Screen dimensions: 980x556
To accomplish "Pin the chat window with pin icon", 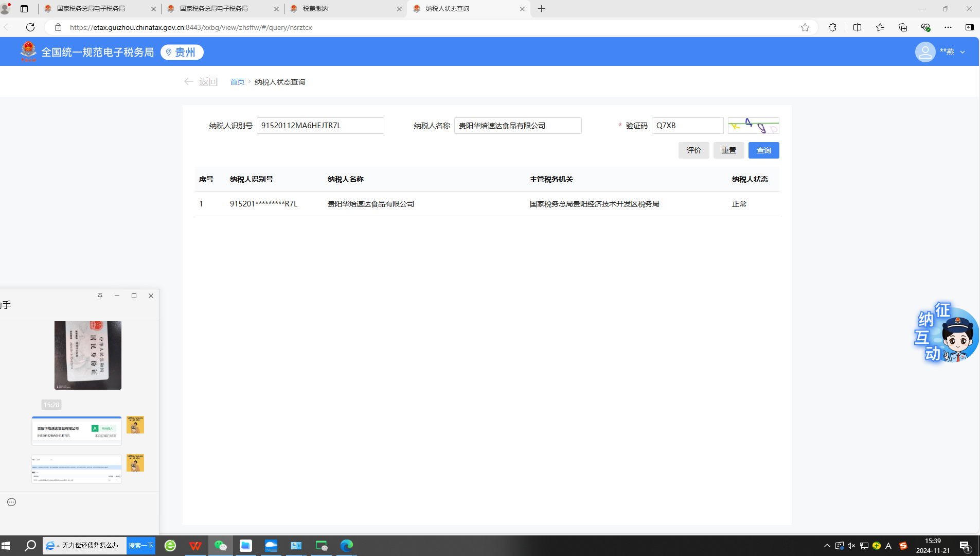I will pyautogui.click(x=100, y=296).
